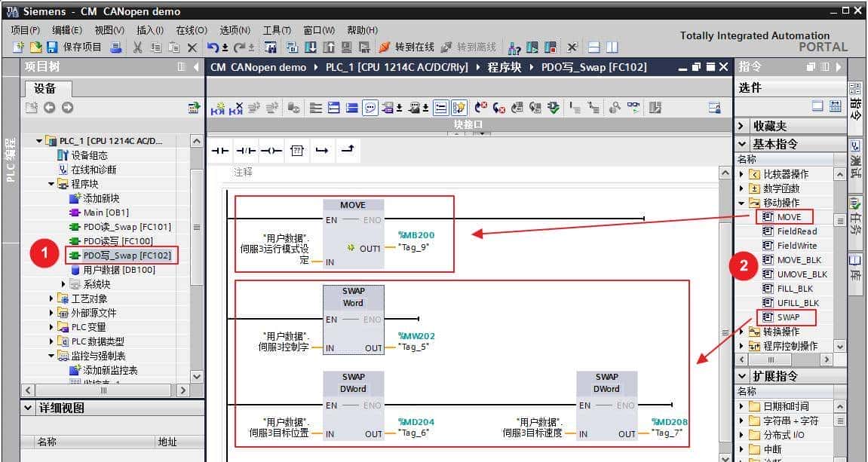
Task: Click the Cut scissors icon
Action: [x=137, y=47]
